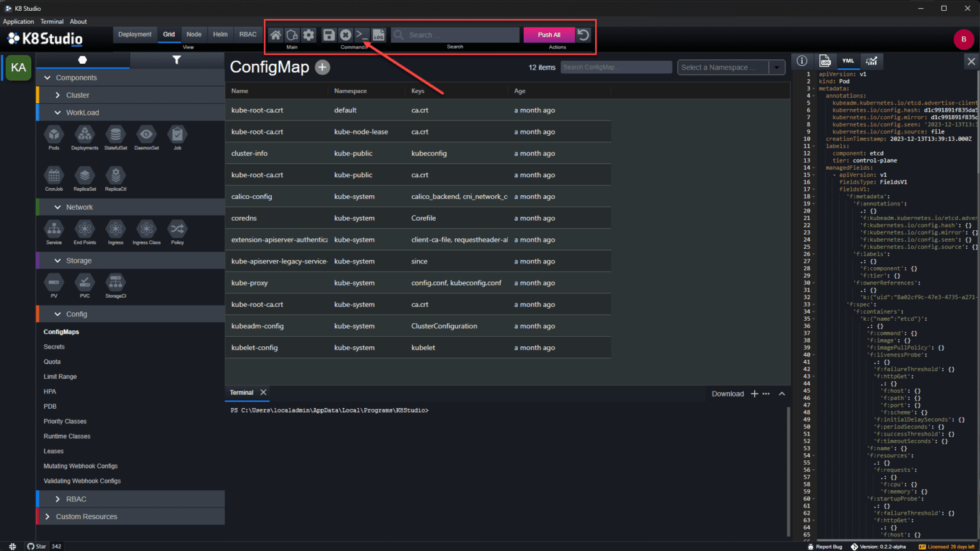Click the terminal commands icon in toolbar
This screenshot has width=980, height=551.
361,34
